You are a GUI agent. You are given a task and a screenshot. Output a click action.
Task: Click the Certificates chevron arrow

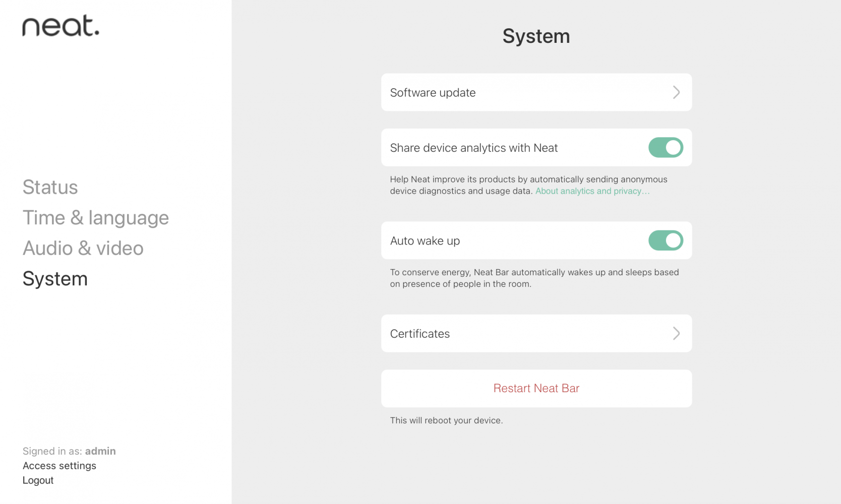[677, 333]
